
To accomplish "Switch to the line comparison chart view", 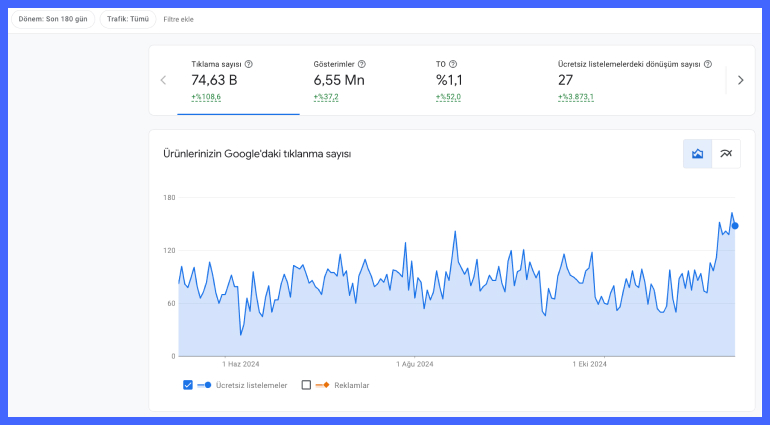I will pyautogui.click(x=726, y=153).
